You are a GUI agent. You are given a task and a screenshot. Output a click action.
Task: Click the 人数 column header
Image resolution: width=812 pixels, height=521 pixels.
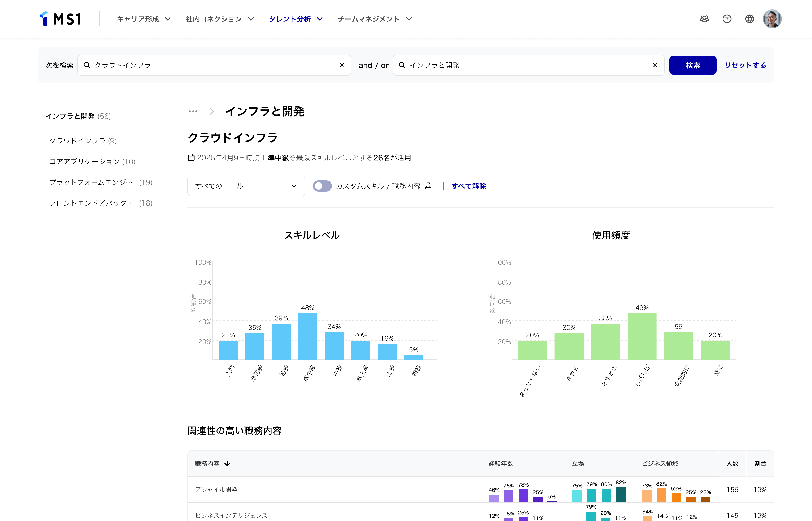(732, 463)
